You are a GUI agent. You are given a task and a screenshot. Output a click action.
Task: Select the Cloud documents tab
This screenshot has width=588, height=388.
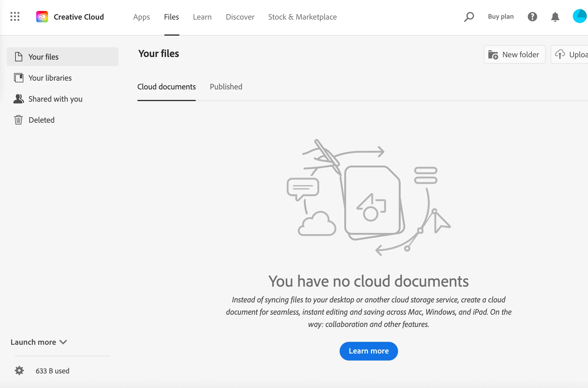pyautogui.click(x=166, y=87)
